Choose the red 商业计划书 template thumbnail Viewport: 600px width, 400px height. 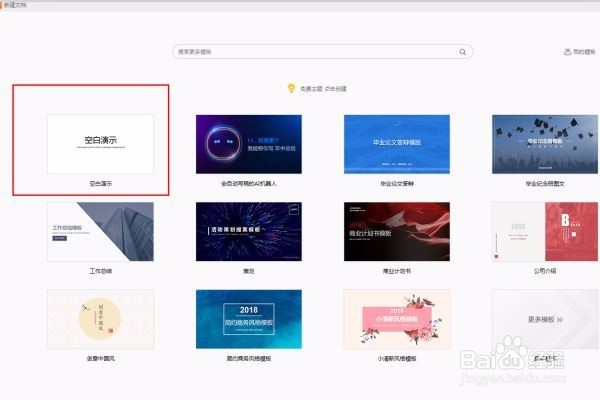397,232
